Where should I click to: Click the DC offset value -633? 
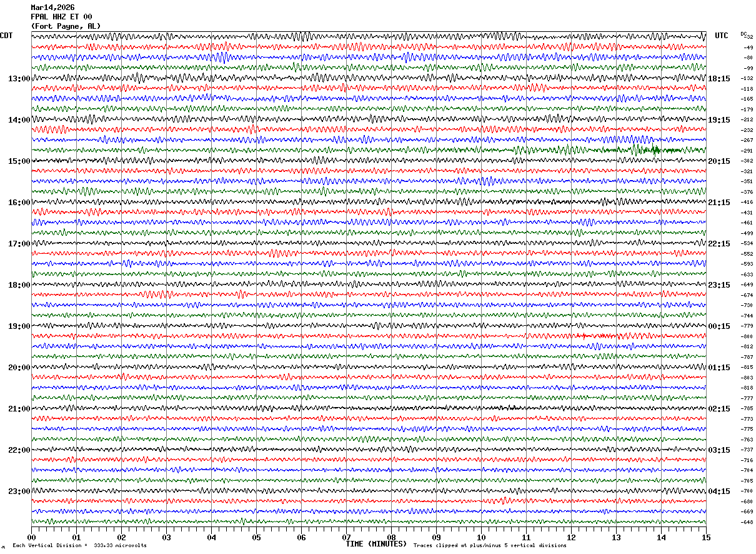click(747, 274)
